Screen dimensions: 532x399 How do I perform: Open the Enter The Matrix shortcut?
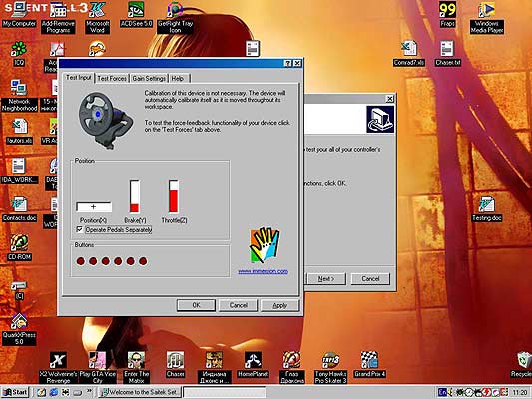click(136, 367)
